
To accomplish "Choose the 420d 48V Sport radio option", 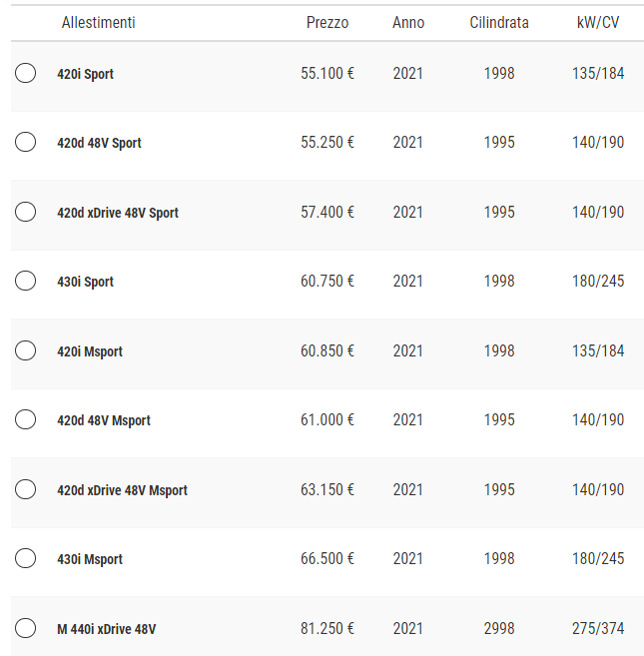I will pyautogui.click(x=26, y=142).
